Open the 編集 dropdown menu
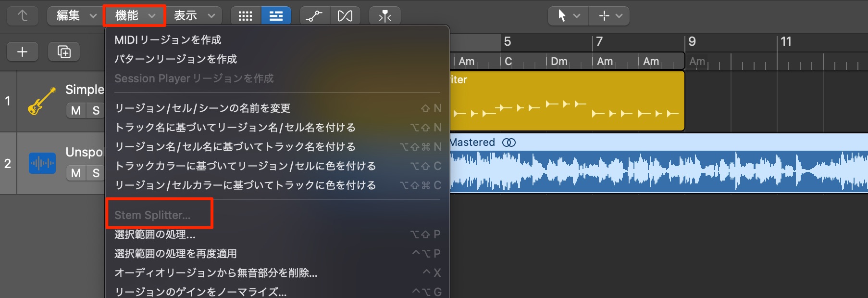Screen dimensions: 868x298 coord(74,15)
